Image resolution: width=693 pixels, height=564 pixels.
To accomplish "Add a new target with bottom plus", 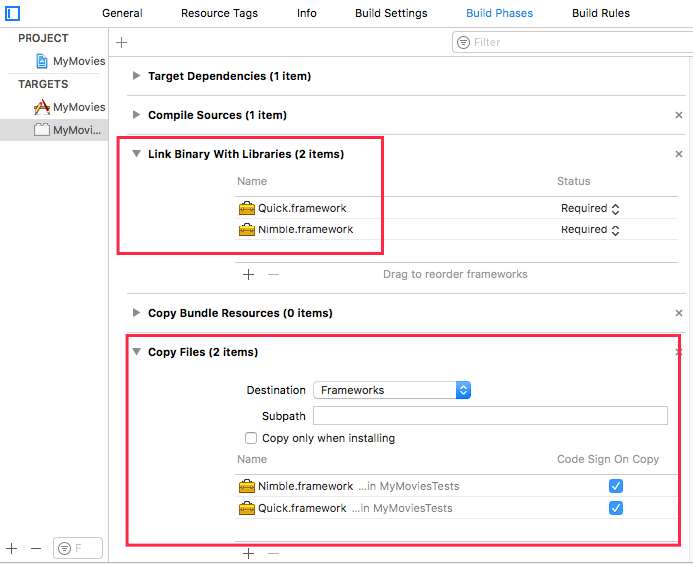I will click(x=11, y=549).
